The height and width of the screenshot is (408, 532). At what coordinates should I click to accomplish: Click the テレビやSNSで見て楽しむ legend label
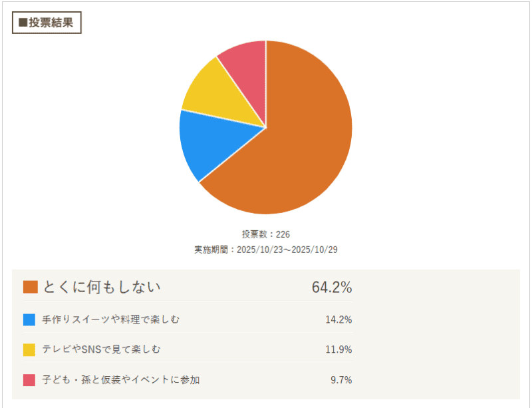point(101,349)
